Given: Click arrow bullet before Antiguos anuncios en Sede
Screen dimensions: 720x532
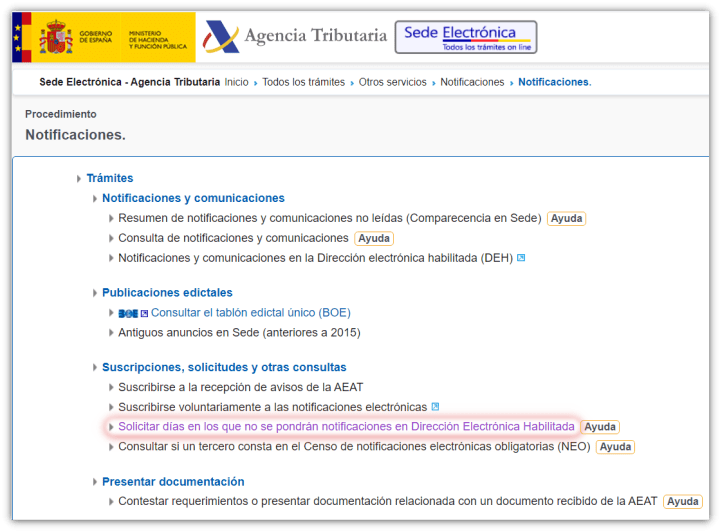Looking at the screenshot, I should click(x=111, y=333).
